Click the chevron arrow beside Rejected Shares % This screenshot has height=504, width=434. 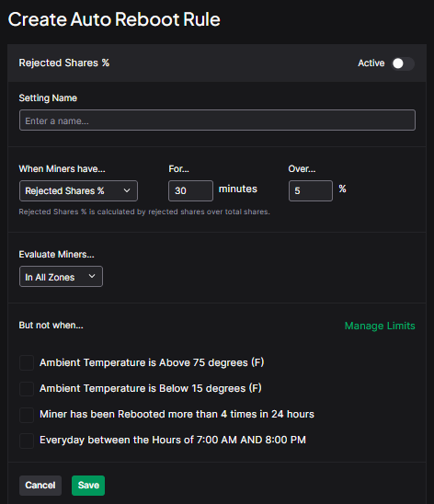coord(127,190)
